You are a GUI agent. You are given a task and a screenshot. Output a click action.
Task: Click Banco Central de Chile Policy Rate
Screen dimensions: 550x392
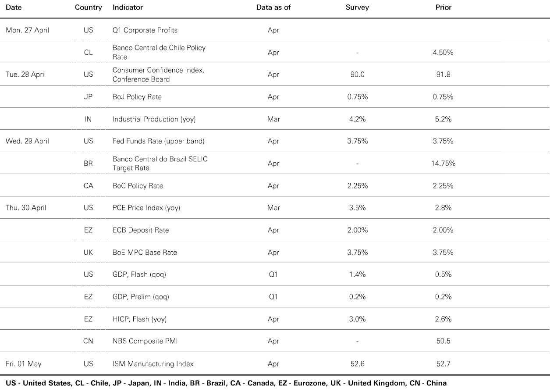(x=159, y=52)
